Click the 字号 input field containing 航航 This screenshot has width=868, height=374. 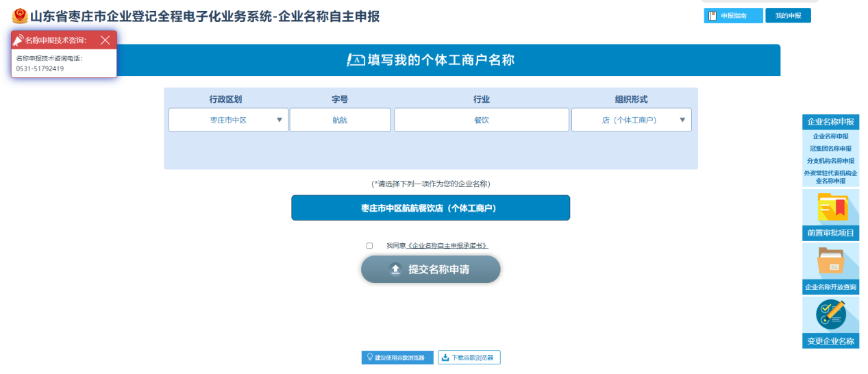tap(340, 120)
